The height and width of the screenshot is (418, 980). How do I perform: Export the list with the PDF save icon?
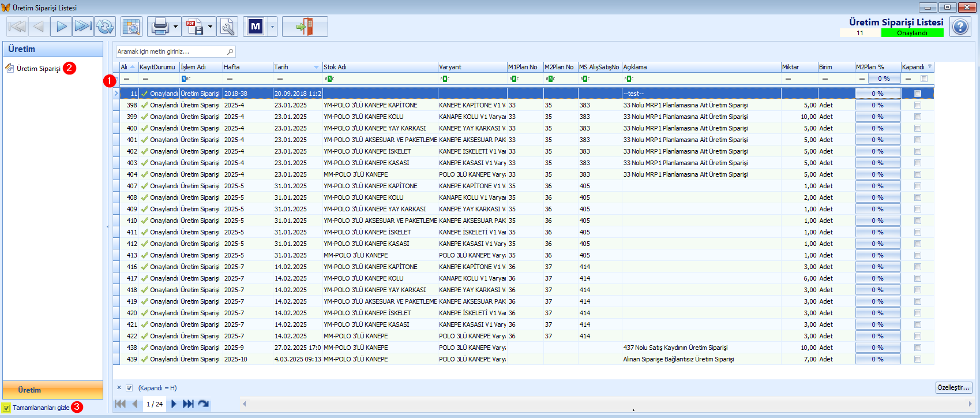(194, 27)
